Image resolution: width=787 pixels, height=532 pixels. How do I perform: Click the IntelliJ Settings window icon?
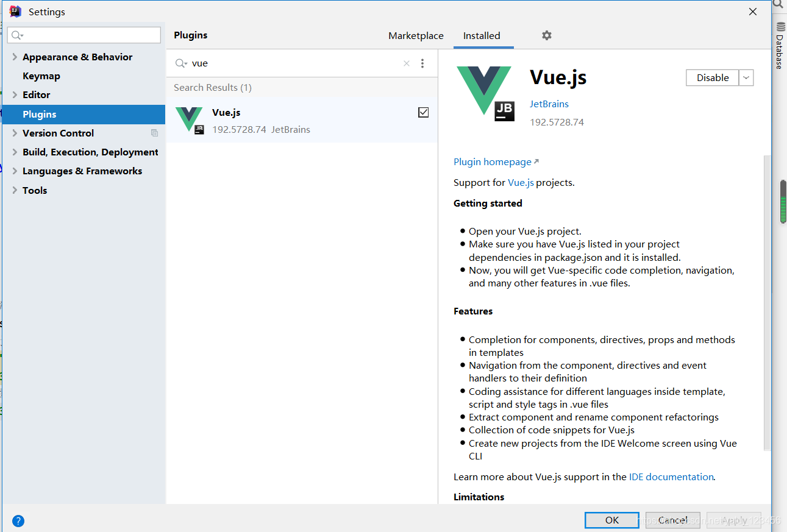coord(15,12)
